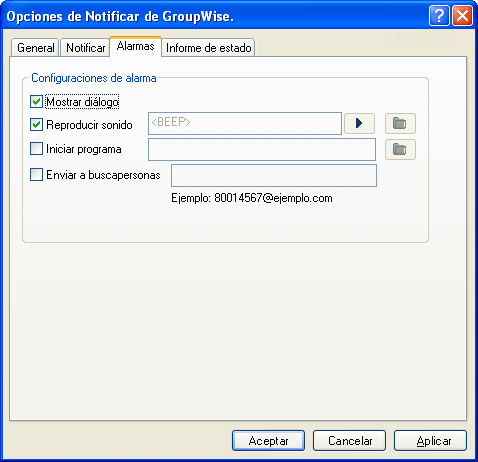Viewport: 478px width, 462px height.
Task: Browse for program file folder icon
Action: pos(400,149)
